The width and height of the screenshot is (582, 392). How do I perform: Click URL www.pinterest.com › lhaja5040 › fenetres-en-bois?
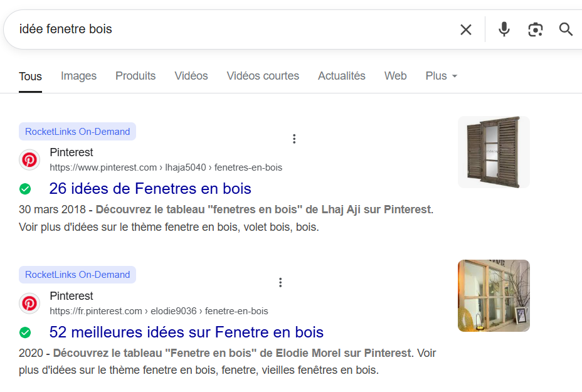tap(166, 167)
